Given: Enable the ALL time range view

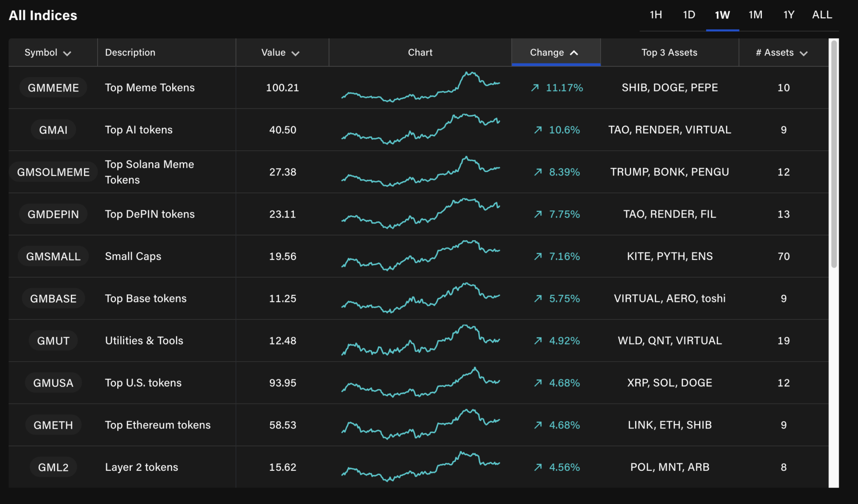Looking at the screenshot, I should point(822,14).
